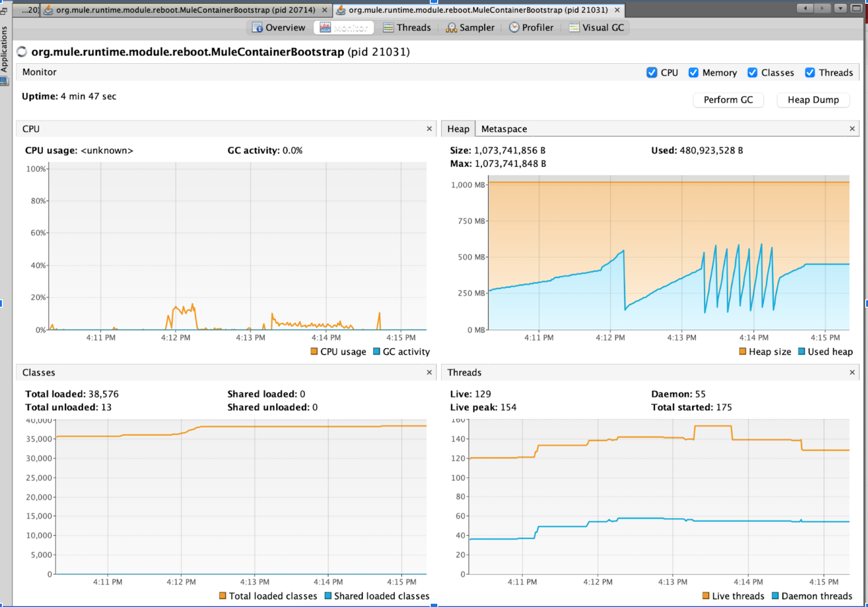868x607 pixels.
Task: Click the GC activity legend swatch
Action: tap(377, 351)
